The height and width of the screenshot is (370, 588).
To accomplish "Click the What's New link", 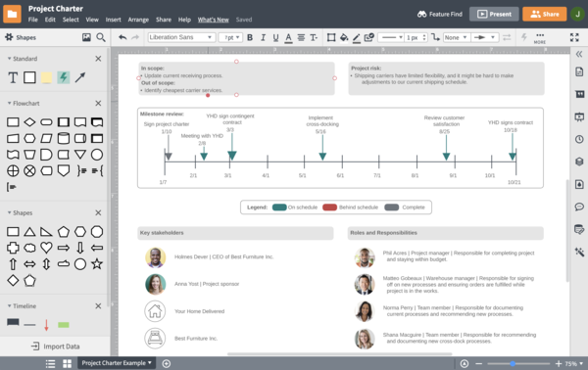I will point(213,20).
